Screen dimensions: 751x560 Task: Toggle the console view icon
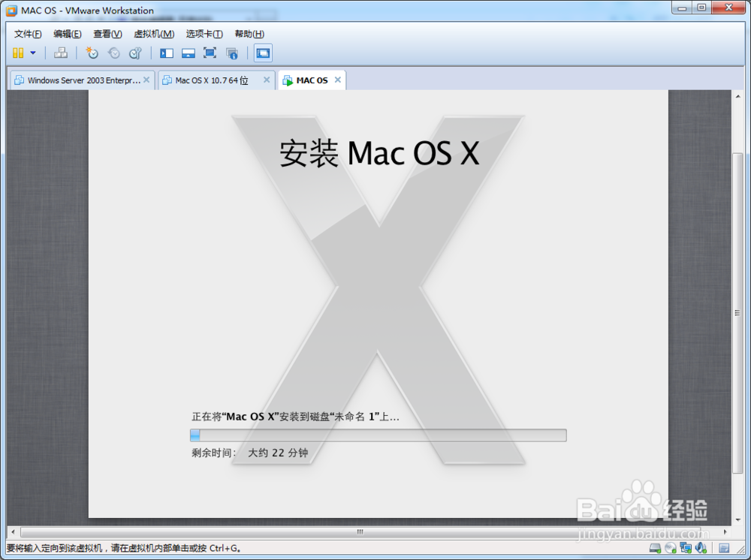tap(263, 53)
